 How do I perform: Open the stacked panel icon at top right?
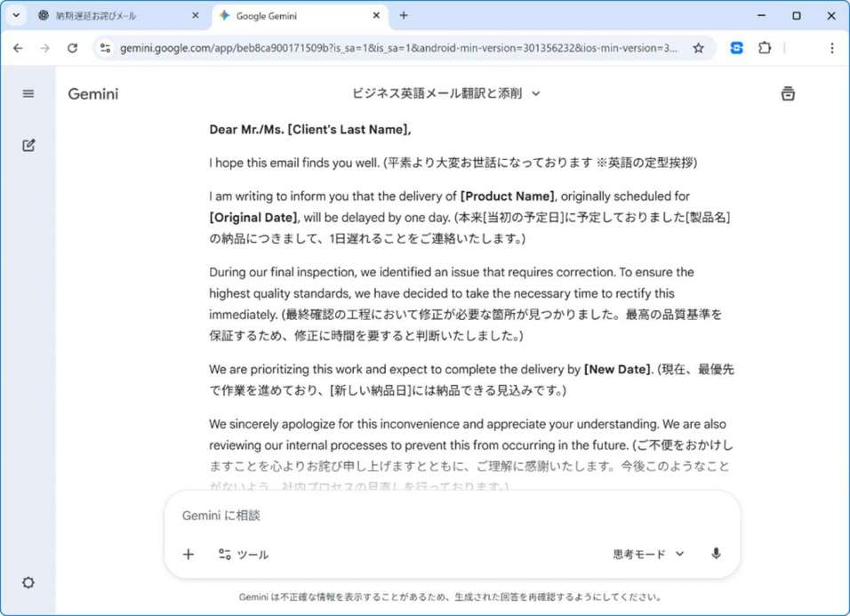coord(787,93)
